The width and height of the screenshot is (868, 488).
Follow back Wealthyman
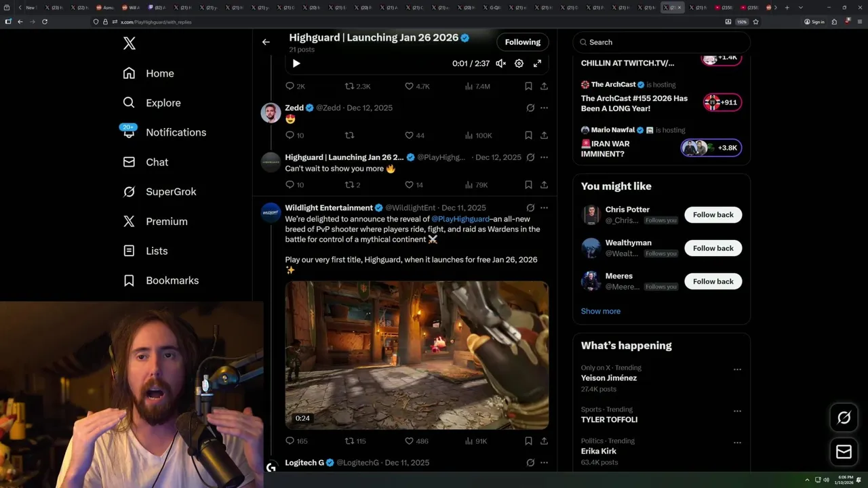point(713,248)
